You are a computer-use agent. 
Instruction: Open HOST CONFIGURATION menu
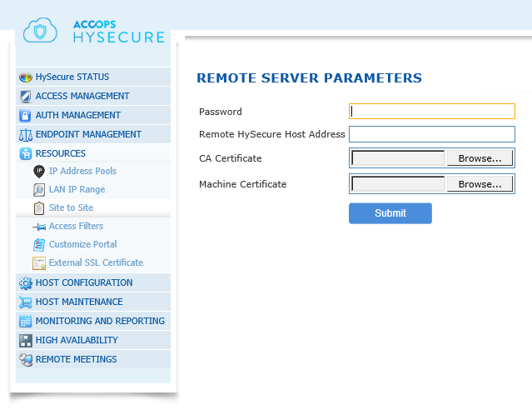click(x=93, y=282)
